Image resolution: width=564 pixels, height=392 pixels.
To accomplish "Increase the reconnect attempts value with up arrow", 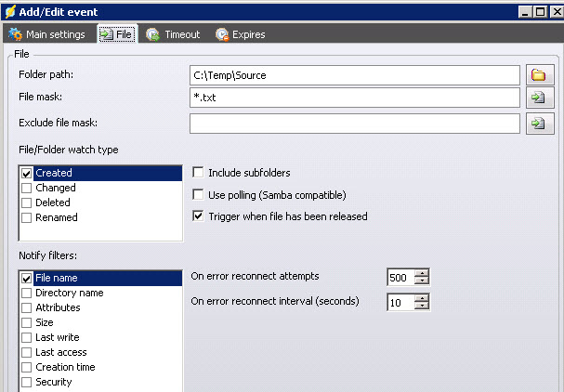I will point(422,272).
